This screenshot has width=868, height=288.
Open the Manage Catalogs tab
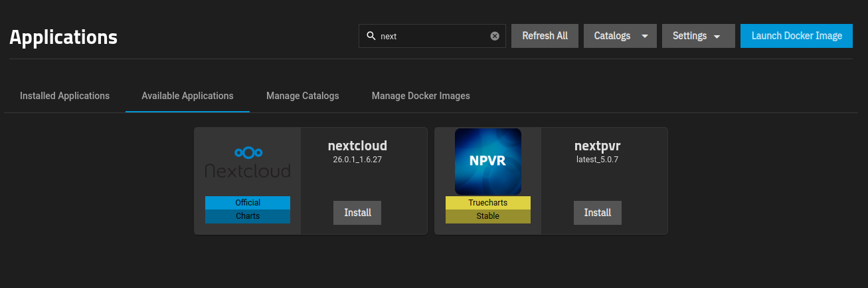[303, 96]
